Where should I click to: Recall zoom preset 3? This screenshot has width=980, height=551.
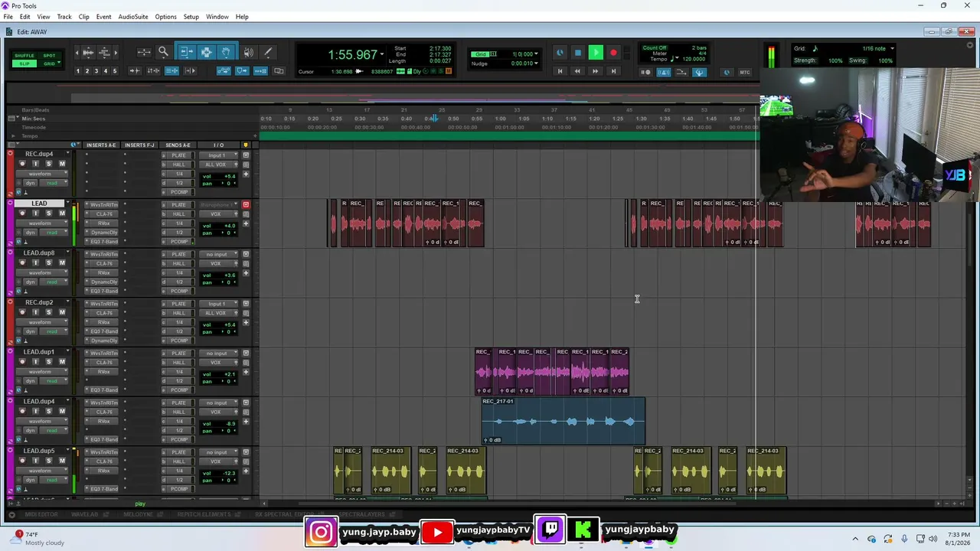point(96,71)
